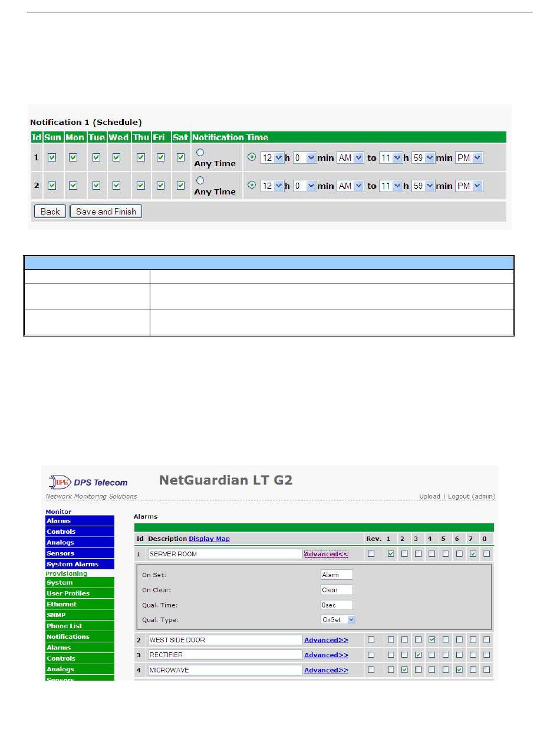The image size is (560, 739).
Task: Collapse Advanced options for SERVER ROOM
Action: pos(326,554)
